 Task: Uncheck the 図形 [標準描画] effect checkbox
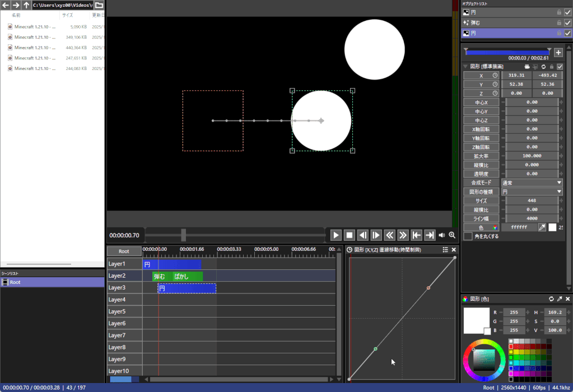(560, 67)
